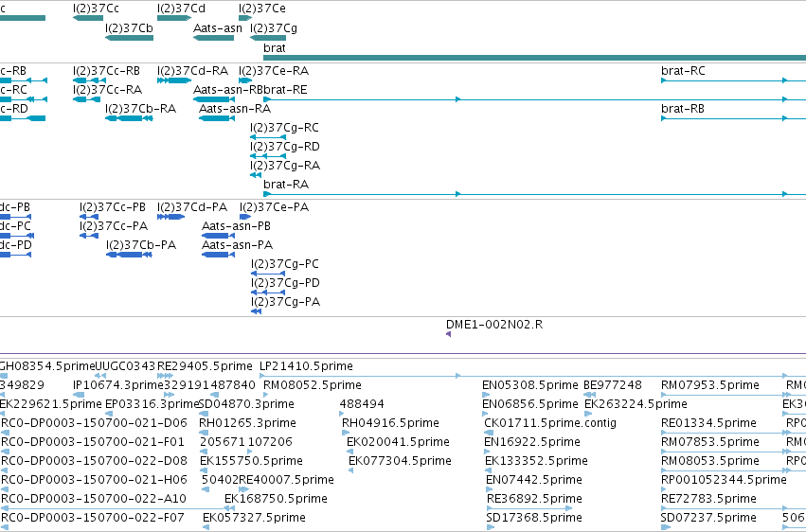Select EST EN07442.5prime

click(x=534, y=480)
